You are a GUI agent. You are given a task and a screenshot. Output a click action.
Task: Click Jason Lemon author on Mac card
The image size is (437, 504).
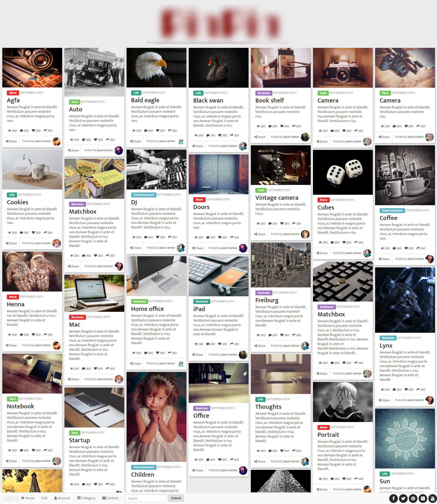click(x=105, y=379)
